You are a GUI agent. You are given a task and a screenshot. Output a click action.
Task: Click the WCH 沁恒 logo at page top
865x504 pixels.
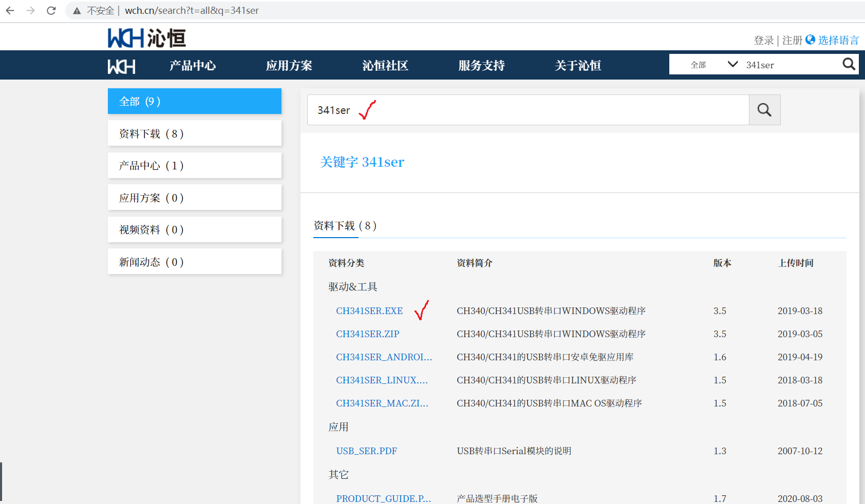click(145, 37)
